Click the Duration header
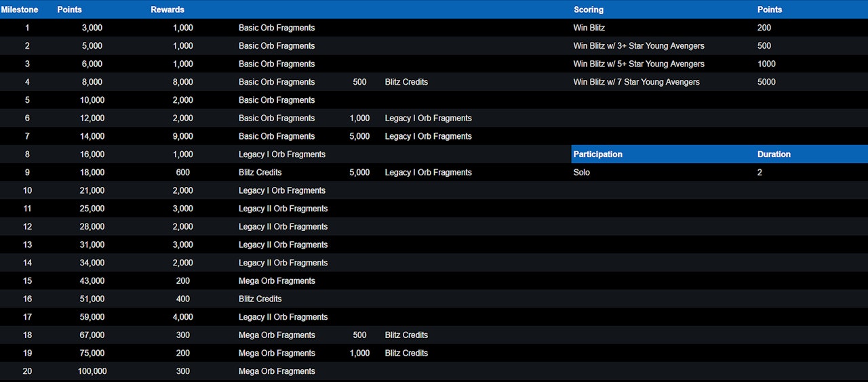The image size is (868, 382). coord(774,154)
